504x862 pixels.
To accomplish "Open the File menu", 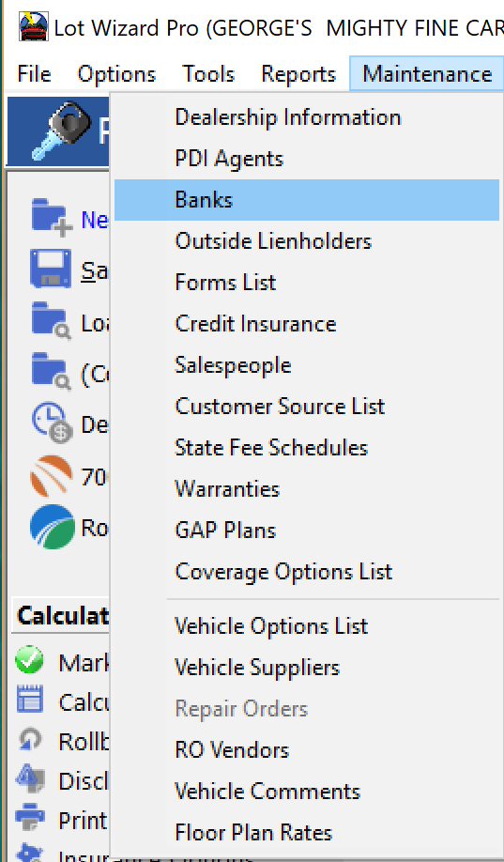I will pyautogui.click(x=34, y=73).
